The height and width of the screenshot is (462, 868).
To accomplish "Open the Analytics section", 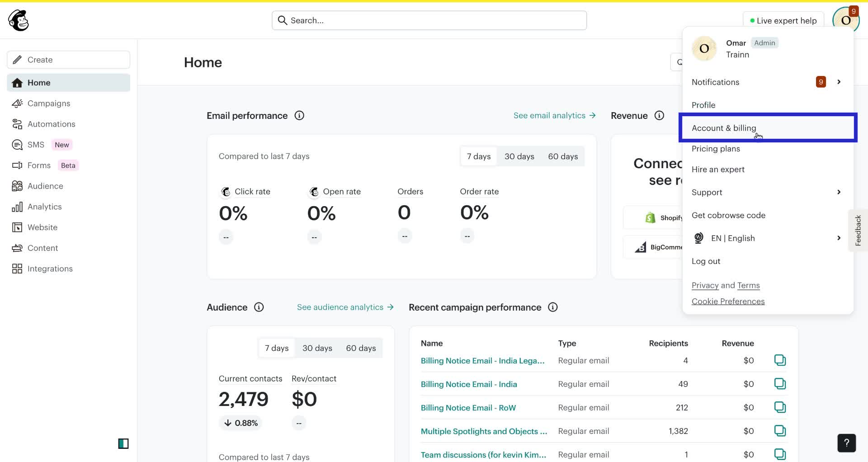I will (45, 207).
